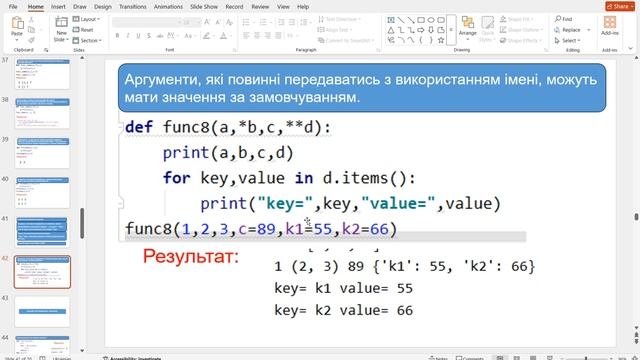This screenshot has width=640, height=360.
Task: Click the Copy icon
Action: coord(31,30)
